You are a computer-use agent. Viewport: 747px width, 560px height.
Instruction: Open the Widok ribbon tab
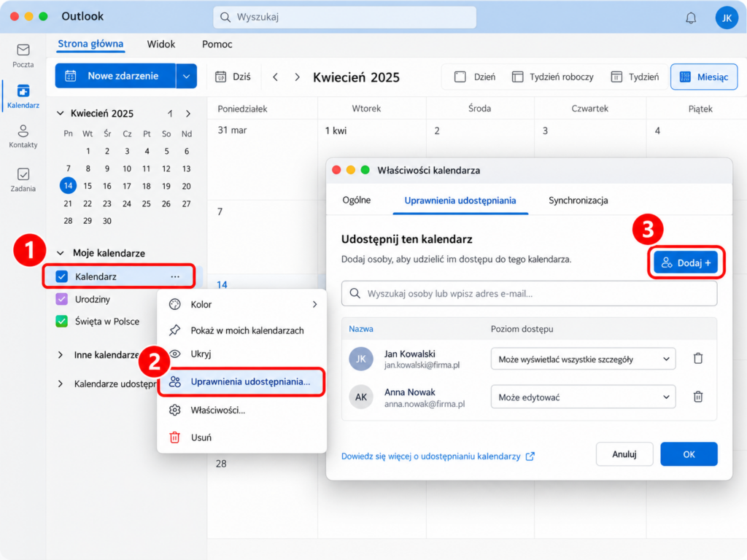[x=161, y=44]
